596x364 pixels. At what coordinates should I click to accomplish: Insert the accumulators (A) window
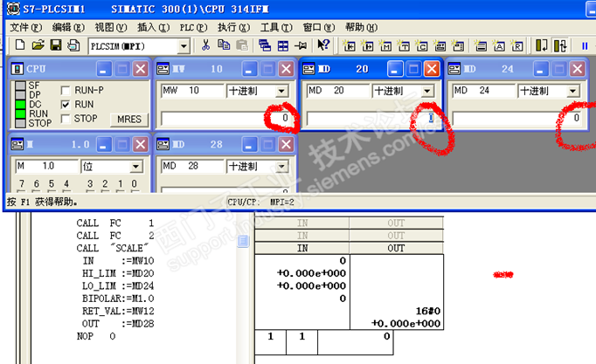pos(499,46)
